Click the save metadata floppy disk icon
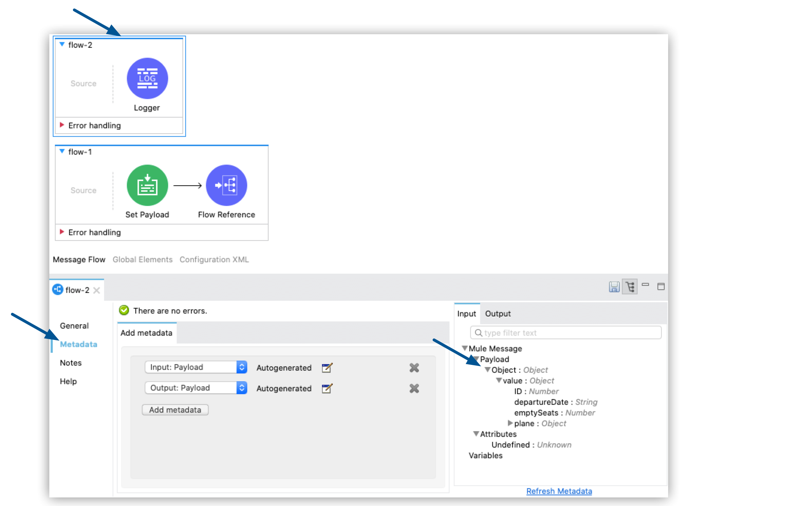 pos(614,286)
